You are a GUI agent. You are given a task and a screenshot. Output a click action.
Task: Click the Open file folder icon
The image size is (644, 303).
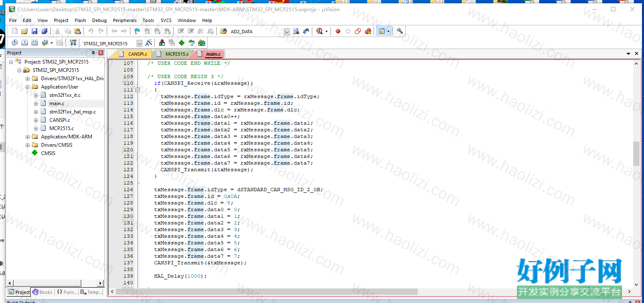(24, 31)
